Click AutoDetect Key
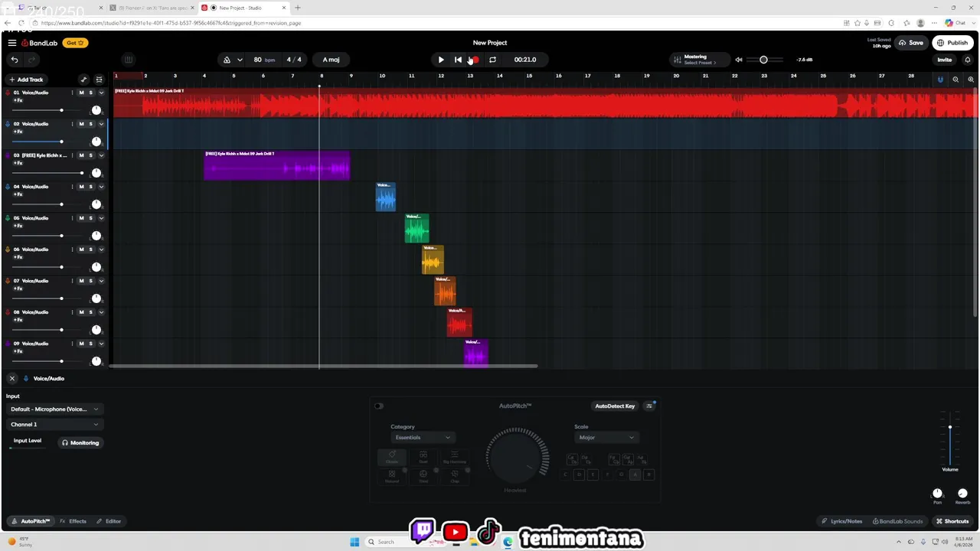 coord(615,406)
